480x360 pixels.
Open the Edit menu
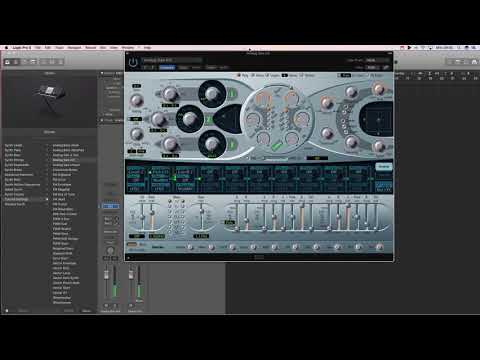click(x=48, y=48)
